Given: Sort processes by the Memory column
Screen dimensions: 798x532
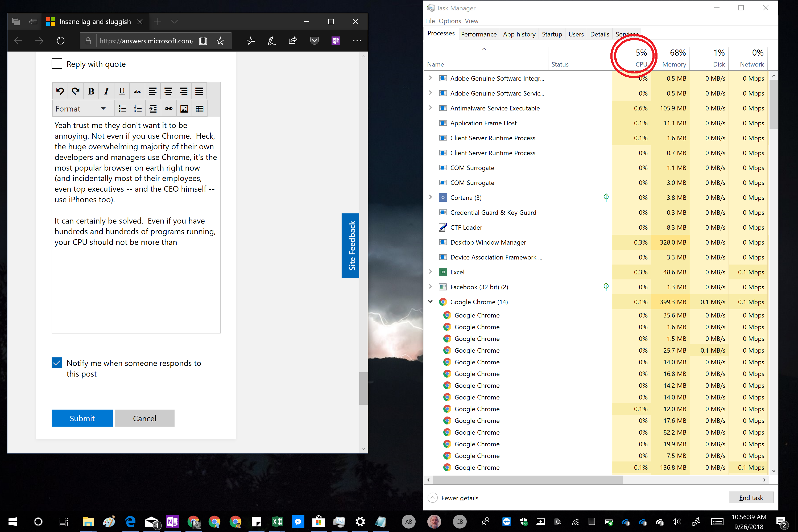Looking at the screenshot, I should point(671,58).
